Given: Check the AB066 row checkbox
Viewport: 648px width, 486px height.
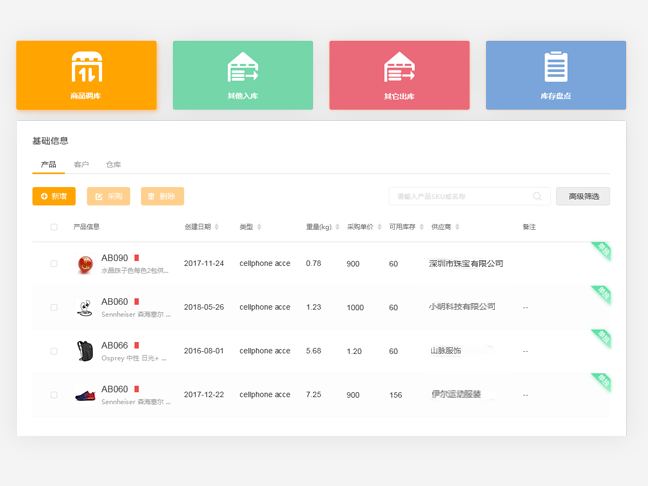Looking at the screenshot, I should click(x=54, y=351).
